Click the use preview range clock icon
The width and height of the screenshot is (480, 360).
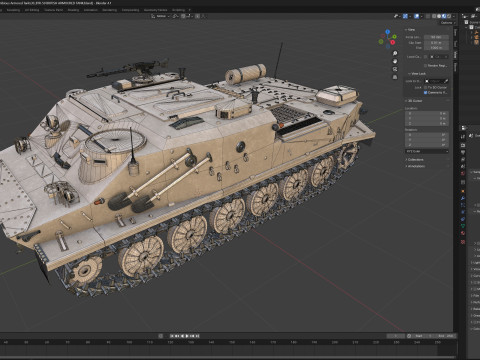[x=409, y=336]
